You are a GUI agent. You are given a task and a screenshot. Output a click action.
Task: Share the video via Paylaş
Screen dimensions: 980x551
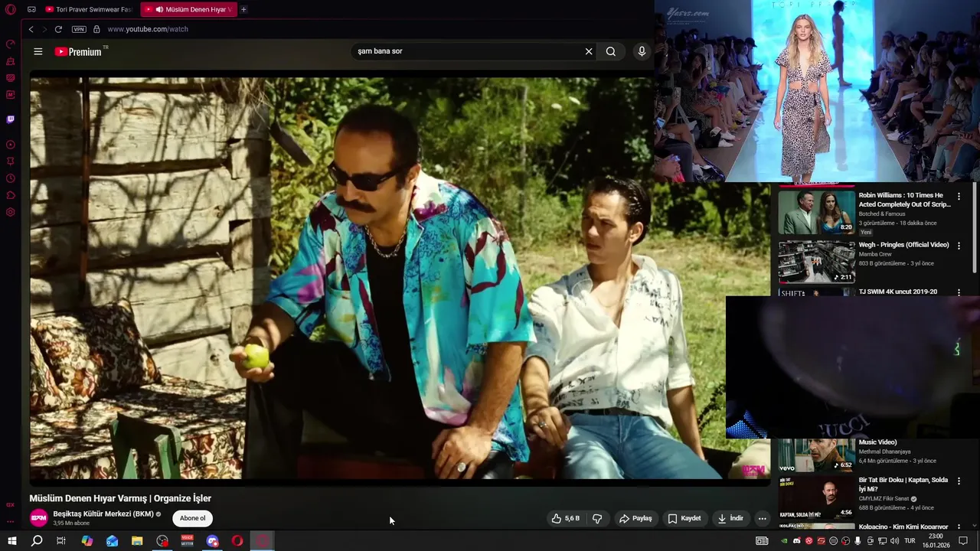click(x=635, y=518)
